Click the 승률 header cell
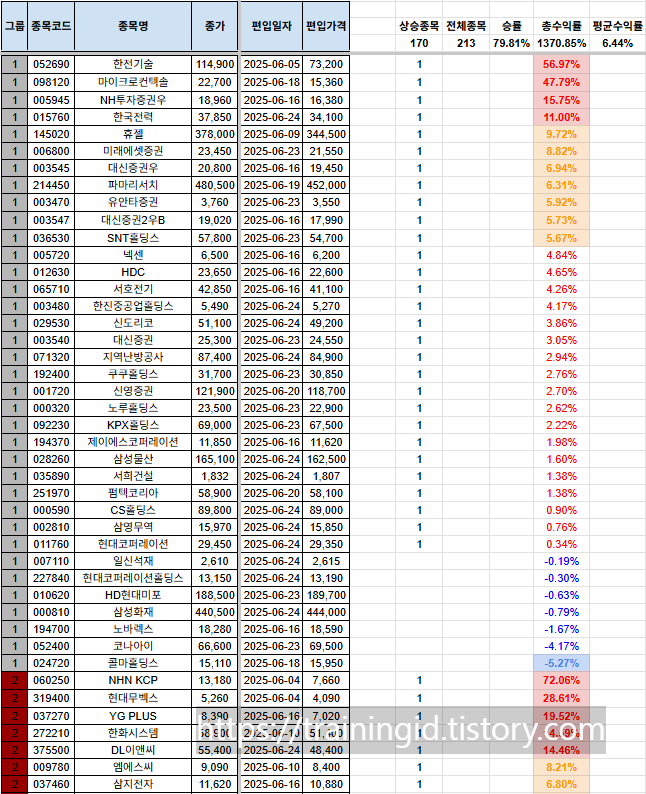 pyautogui.click(x=511, y=26)
